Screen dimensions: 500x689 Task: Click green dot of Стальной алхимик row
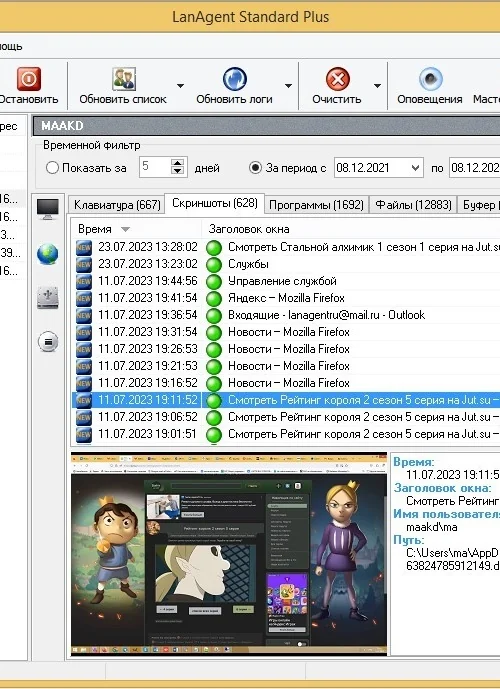coord(214,247)
